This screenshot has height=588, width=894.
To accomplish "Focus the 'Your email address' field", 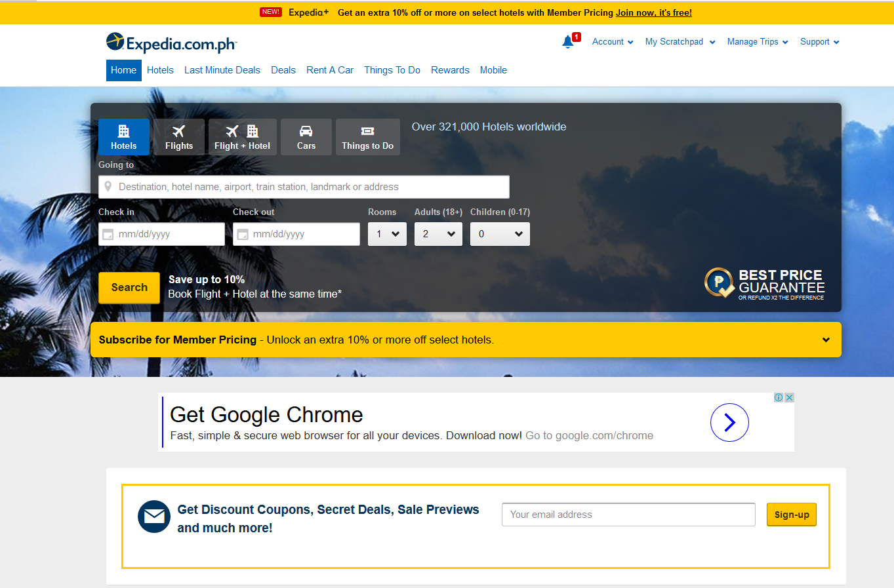I will pos(628,515).
